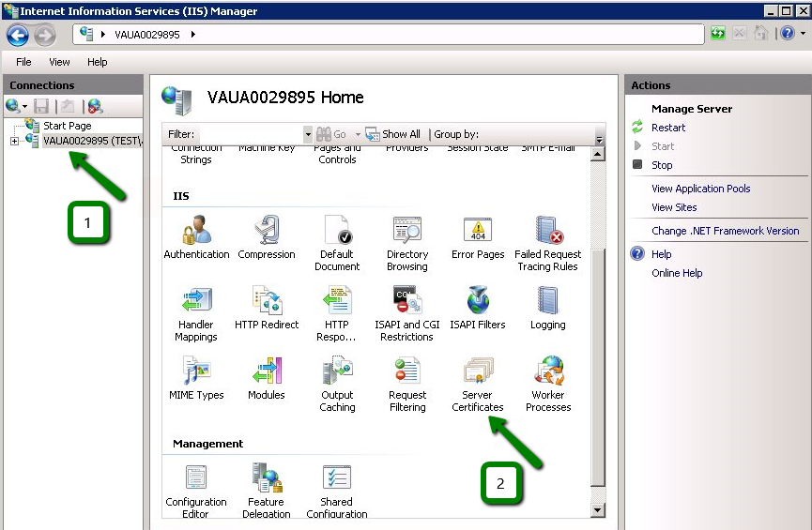The width and height of the screenshot is (812, 530).
Task: Click the feature list scroll up arrow
Action: pos(598,154)
